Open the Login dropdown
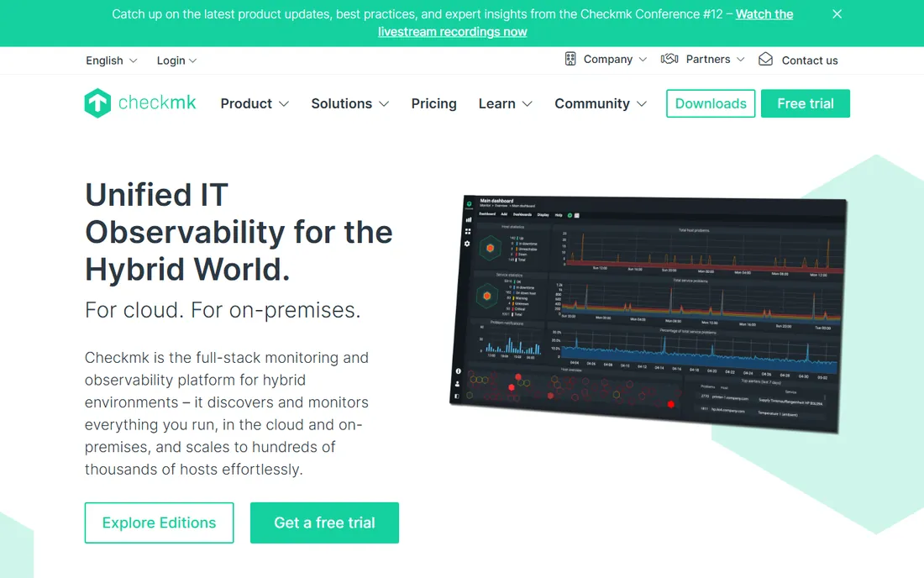 (176, 60)
